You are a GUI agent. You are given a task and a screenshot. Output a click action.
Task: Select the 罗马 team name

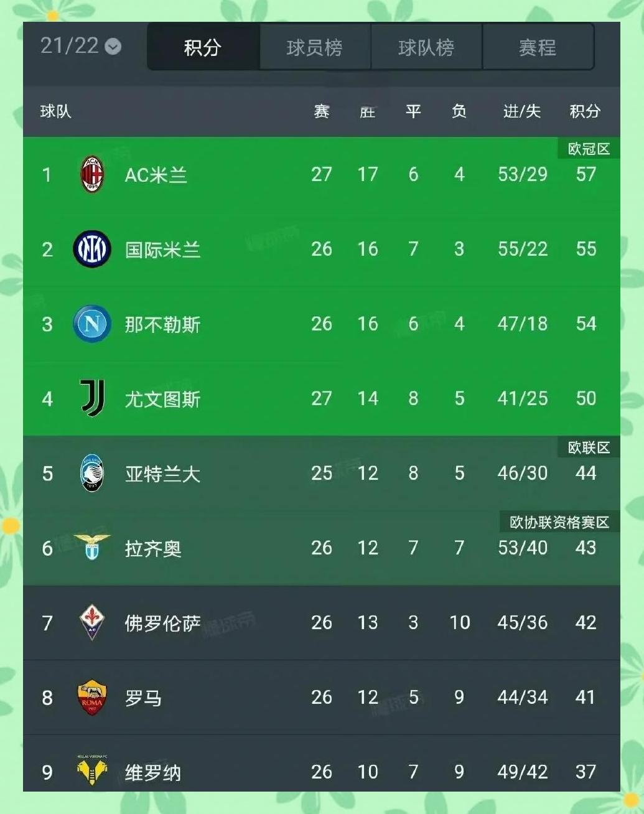(x=143, y=698)
